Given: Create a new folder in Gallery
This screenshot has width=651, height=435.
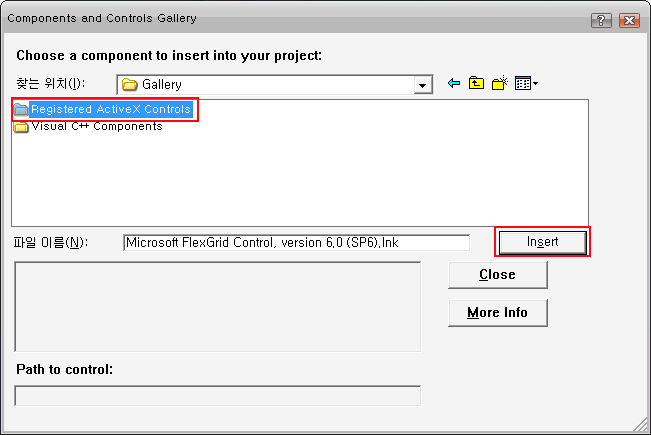Looking at the screenshot, I should (x=500, y=83).
